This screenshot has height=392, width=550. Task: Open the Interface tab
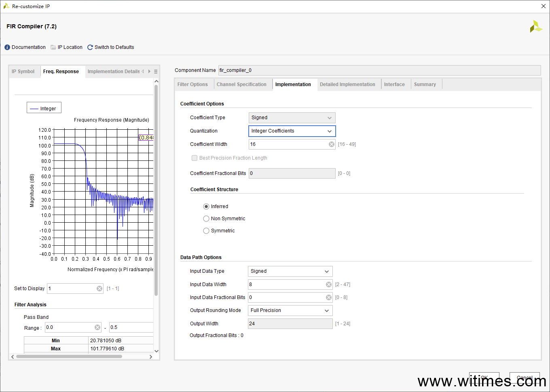pos(394,84)
